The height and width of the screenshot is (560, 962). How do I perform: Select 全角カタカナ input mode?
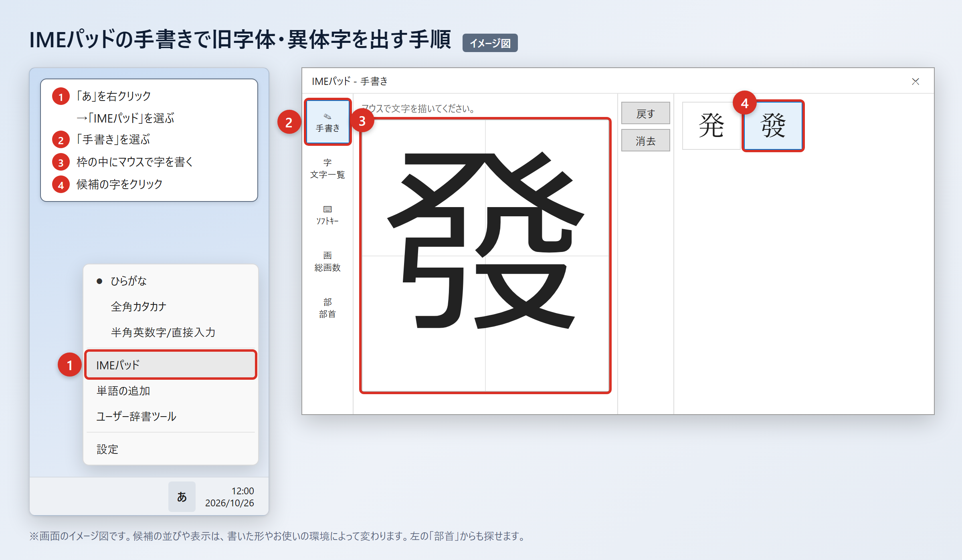[x=171, y=306]
